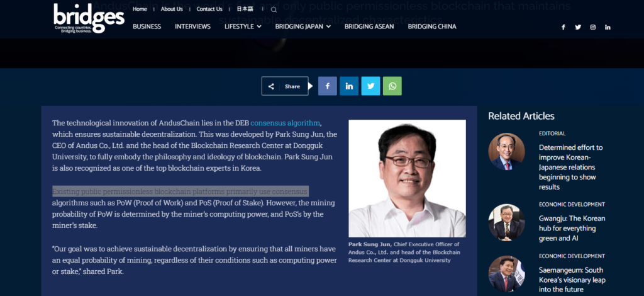Screen dimensions: 644x296
Task: Open the LinkedIn icon in the header
Action: pos(608,27)
